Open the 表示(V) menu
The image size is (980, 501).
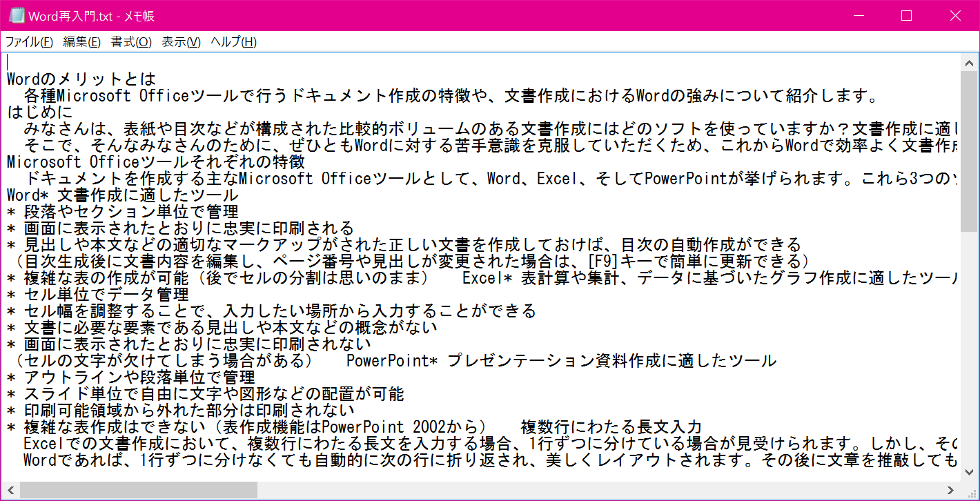click(181, 42)
